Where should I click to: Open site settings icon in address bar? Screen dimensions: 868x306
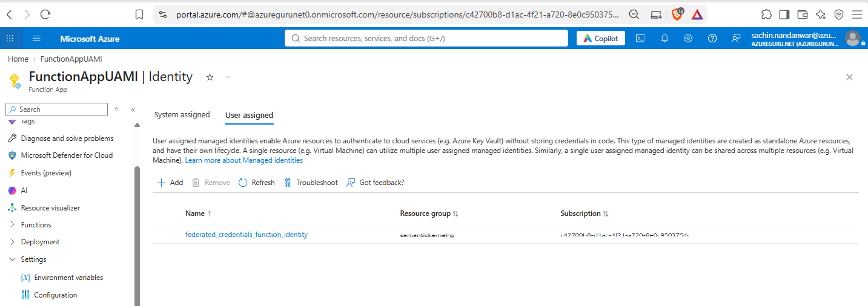pyautogui.click(x=162, y=14)
